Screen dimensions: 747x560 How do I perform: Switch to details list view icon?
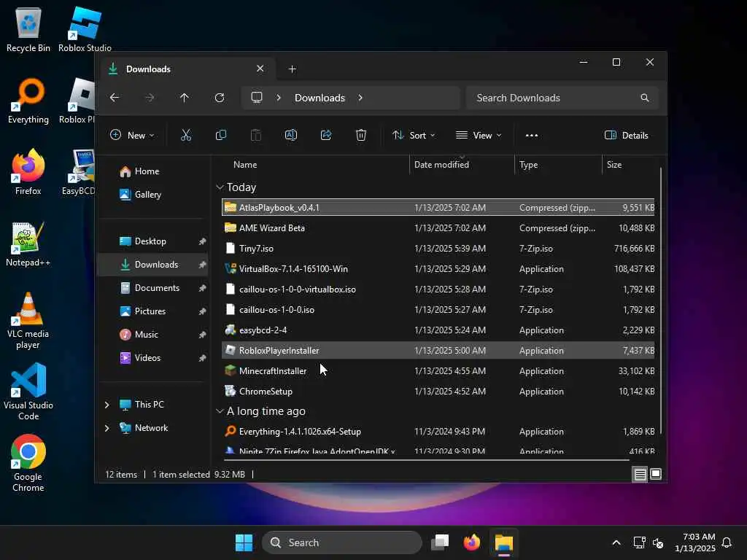[640, 474]
